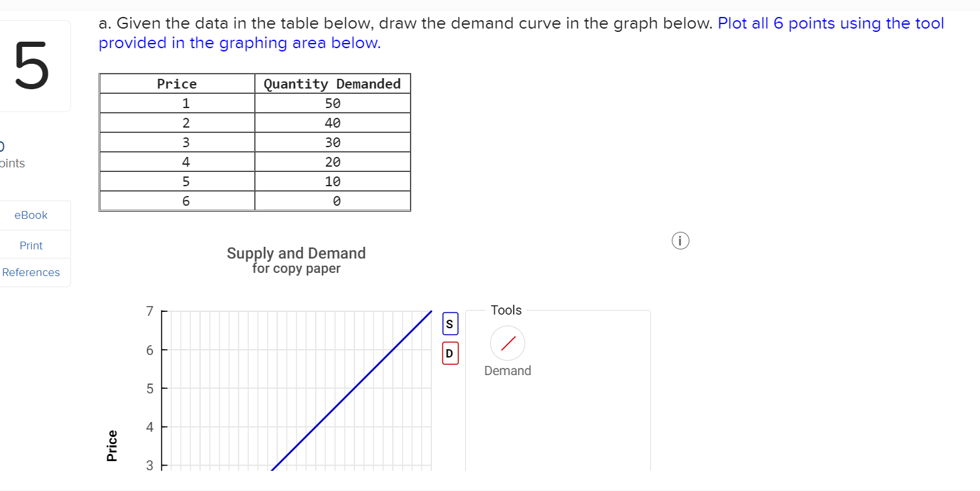Image resolution: width=980 pixels, height=491 pixels.
Task: Open the Print option
Action: pos(31,245)
